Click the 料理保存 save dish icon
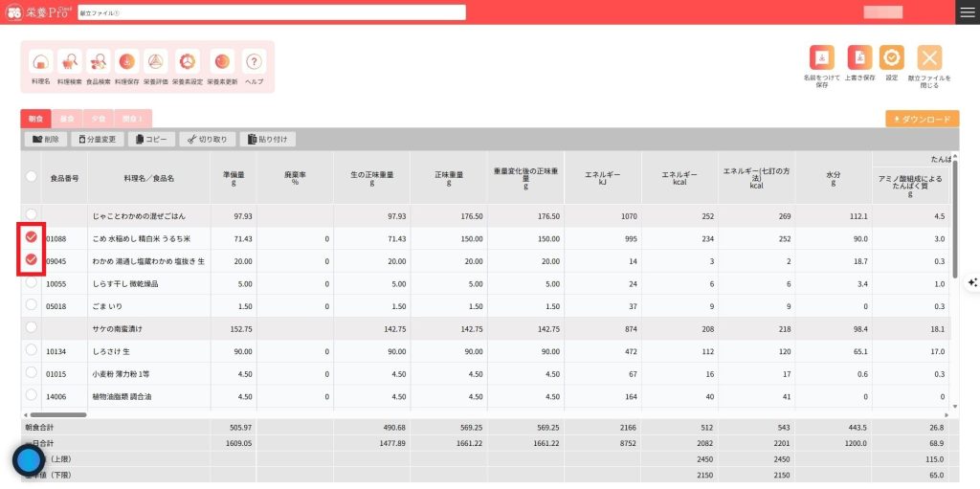 point(126,63)
